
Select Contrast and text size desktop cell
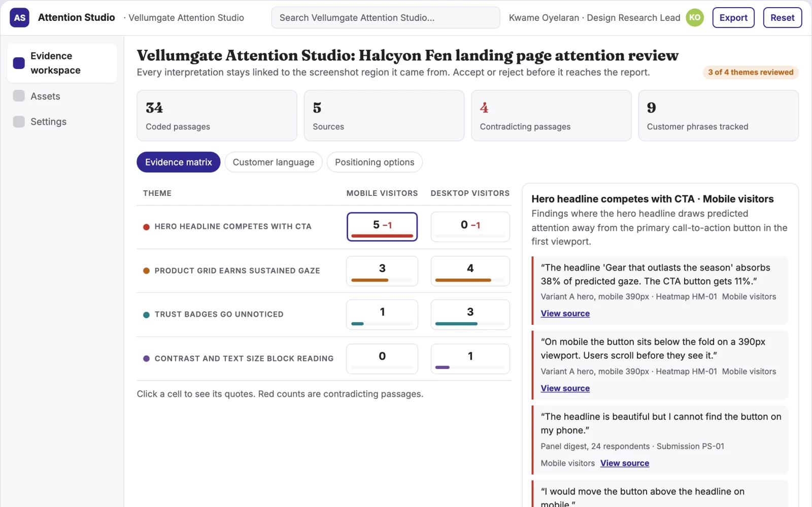pyautogui.click(x=470, y=359)
